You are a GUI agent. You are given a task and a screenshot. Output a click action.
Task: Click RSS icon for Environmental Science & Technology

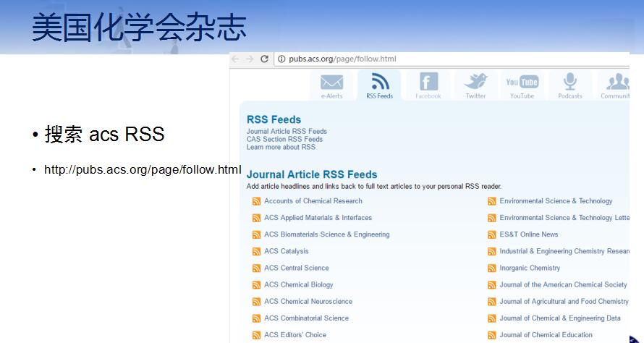pos(491,201)
